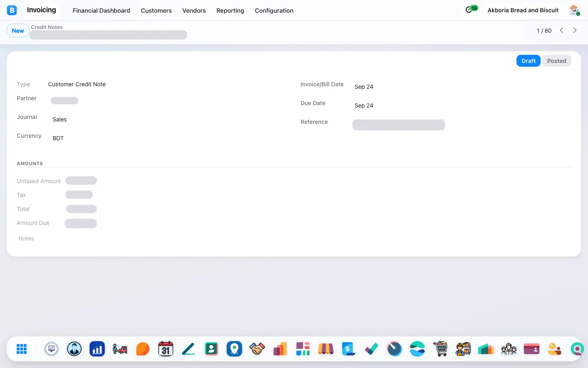Open the user avatar menu

click(x=574, y=10)
